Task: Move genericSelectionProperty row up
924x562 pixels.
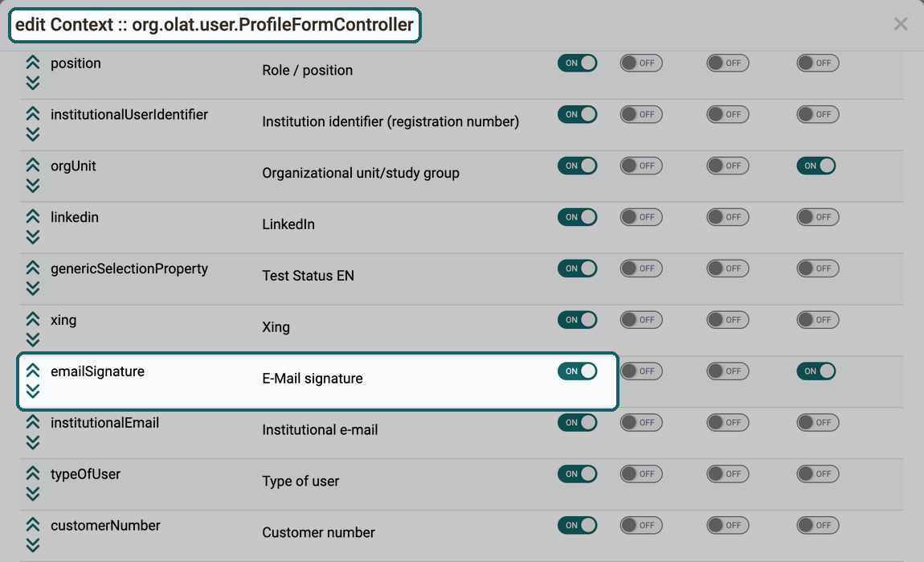Action: 32,268
